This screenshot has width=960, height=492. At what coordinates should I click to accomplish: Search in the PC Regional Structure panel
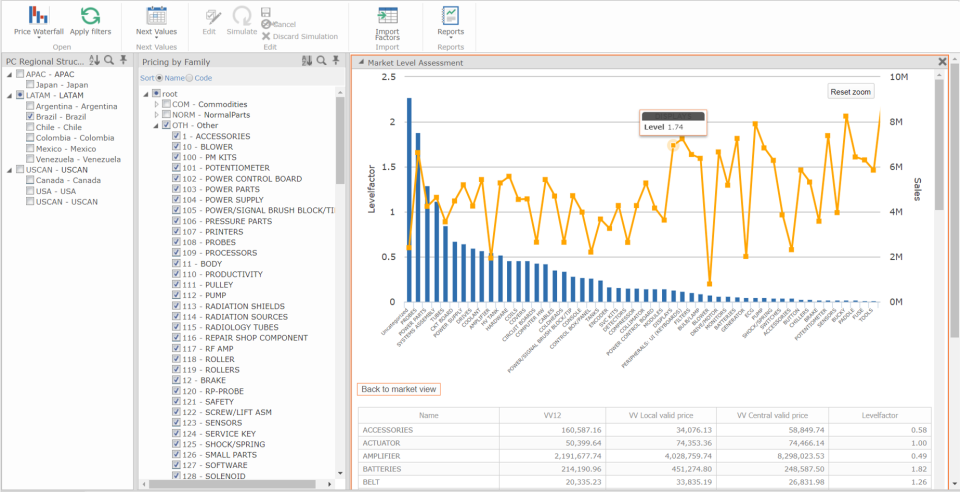pyautogui.click(x=109, y=60)
